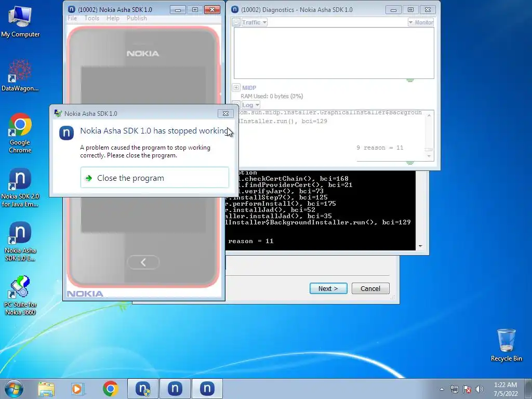Click the 'checkCertChain()' line in console
The height and width of the screenshot is (399, 532).
[294, 179]
